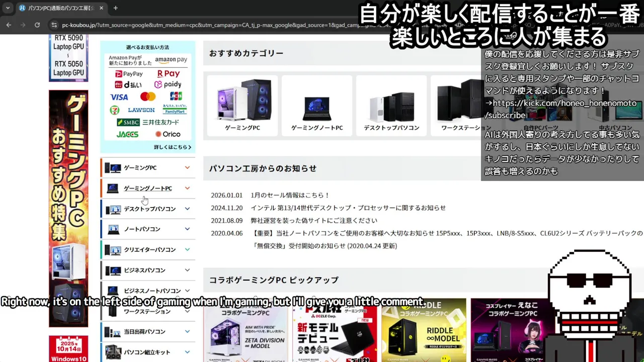Open ノートパソコン sidebar menu item
Viewport: 644px width, 362px height.
pos(147,229)
